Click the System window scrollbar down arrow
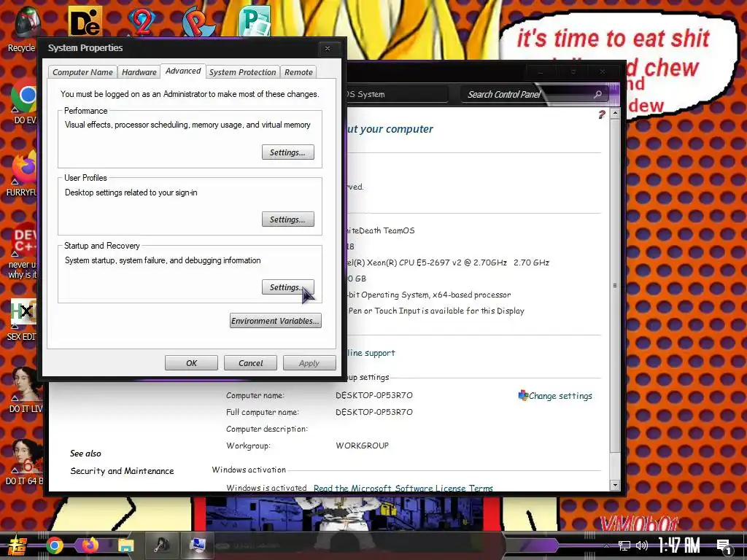The image size is (747, 560). coord(615,485)
